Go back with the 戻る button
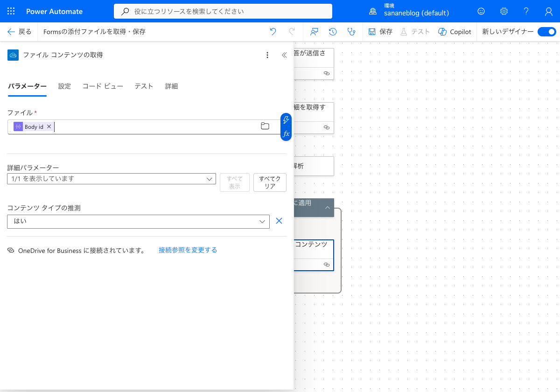560x392 pixels. (x=20, y=32)
